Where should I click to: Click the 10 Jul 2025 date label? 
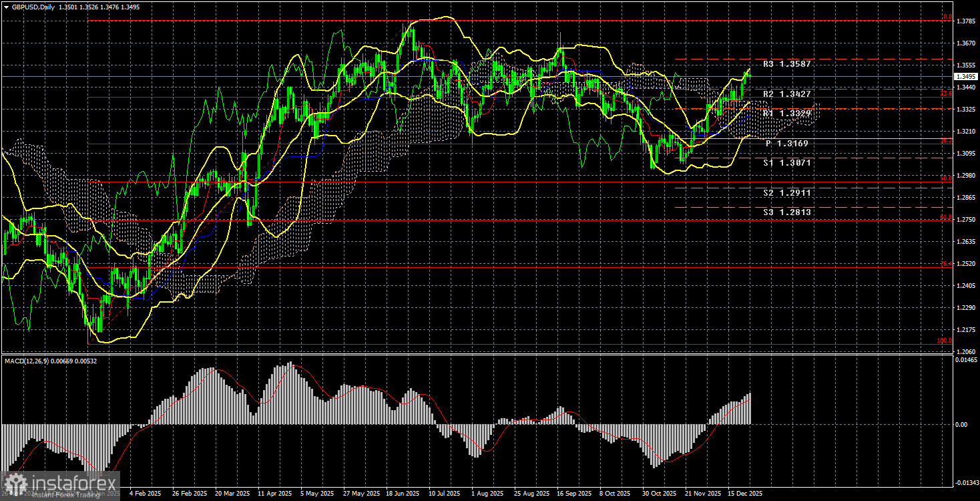[x=445, y=494]
